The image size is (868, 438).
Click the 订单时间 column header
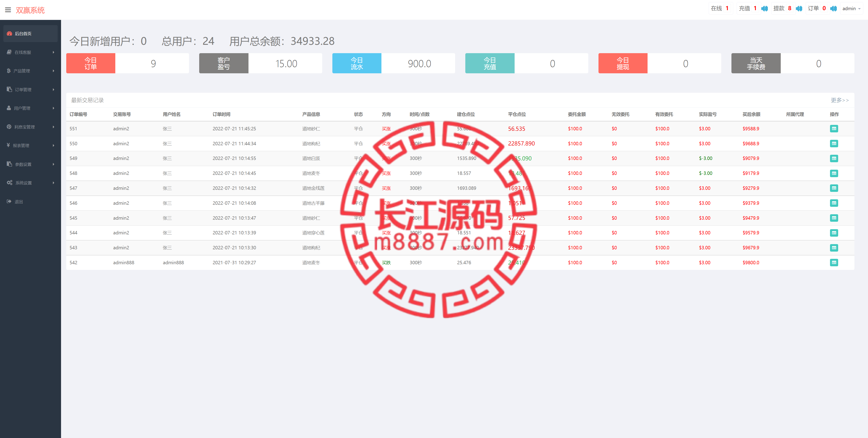[x=221, y=114]
